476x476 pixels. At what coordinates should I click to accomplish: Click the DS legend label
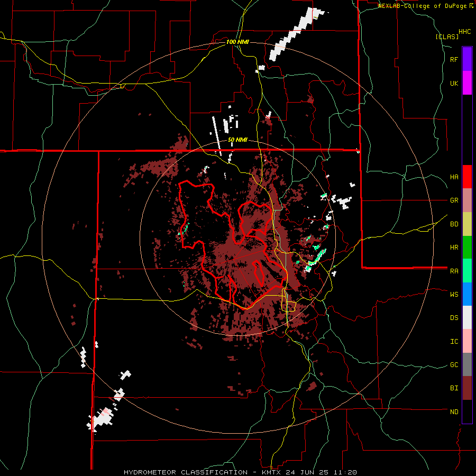click(454, 318)
